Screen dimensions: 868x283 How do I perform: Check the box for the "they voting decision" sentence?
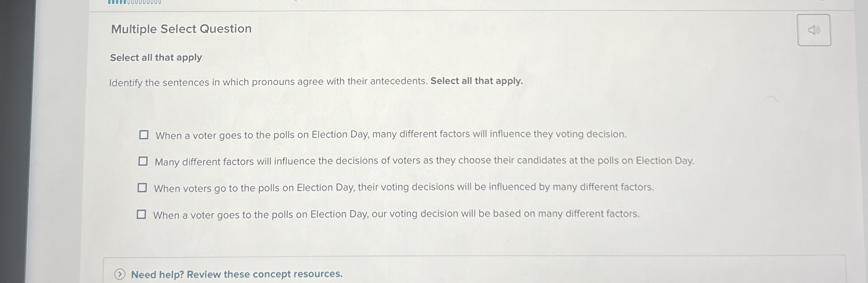coord(144,135)
